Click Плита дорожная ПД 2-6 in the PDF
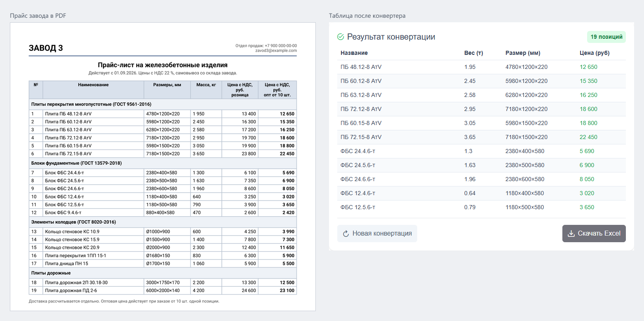 (71, 290)
